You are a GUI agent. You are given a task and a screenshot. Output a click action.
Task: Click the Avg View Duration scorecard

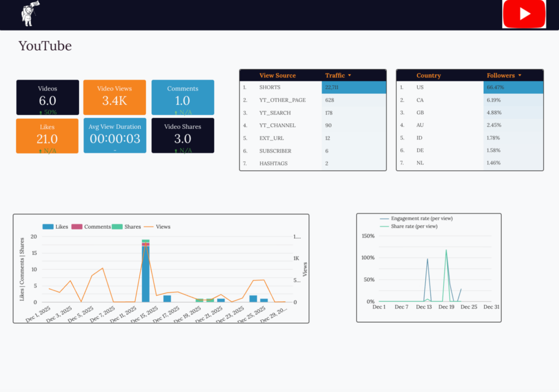tap(115, 135)
